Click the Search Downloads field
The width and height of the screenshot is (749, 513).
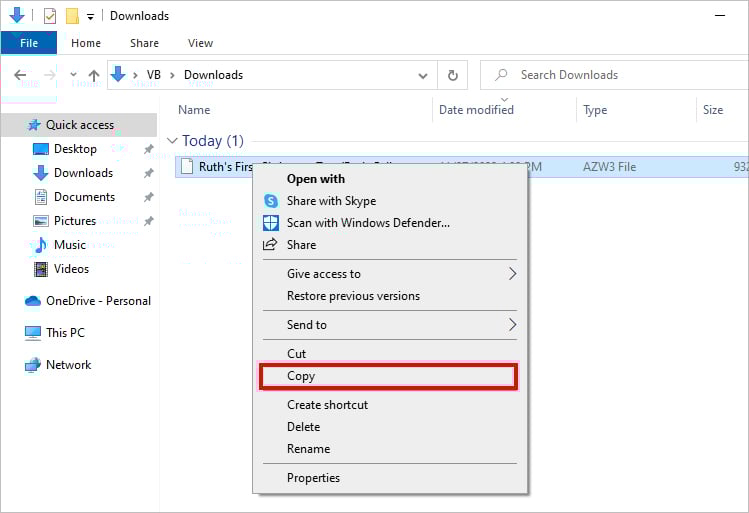[x=620, y=75]
